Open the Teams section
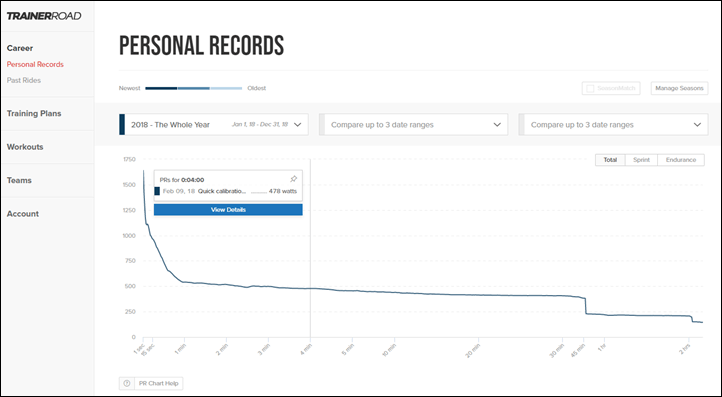Image resolution: width=722 pixels, height=397 pixels. (x=19, y=180)
